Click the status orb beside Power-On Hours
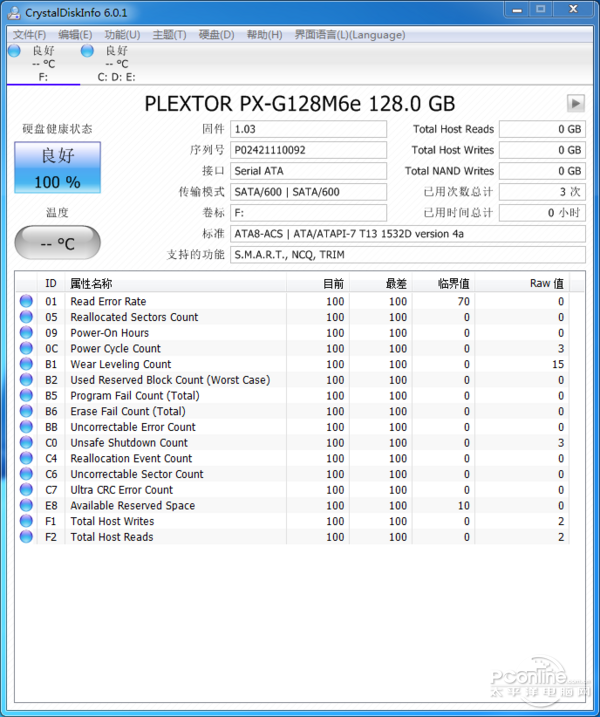Image resolution: width=600 pixels, height=717 pixels. tap(26, 333)
